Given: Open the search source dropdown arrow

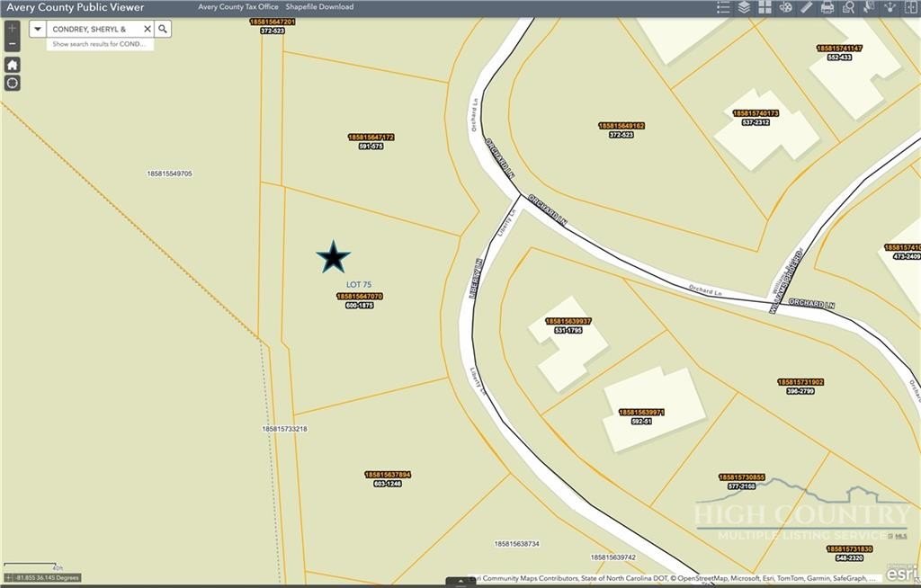Looking at the screenshot, I should 38,29.
